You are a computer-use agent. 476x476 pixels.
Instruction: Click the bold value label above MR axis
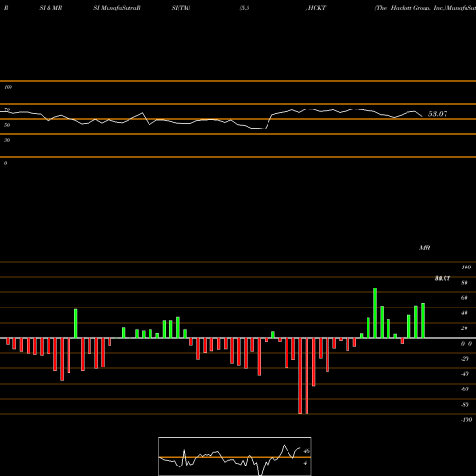(443, 278)
